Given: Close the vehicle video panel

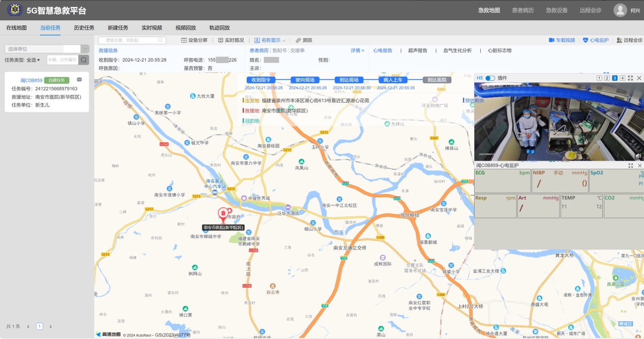Looking at the screenshot, I should pos(639,78).
